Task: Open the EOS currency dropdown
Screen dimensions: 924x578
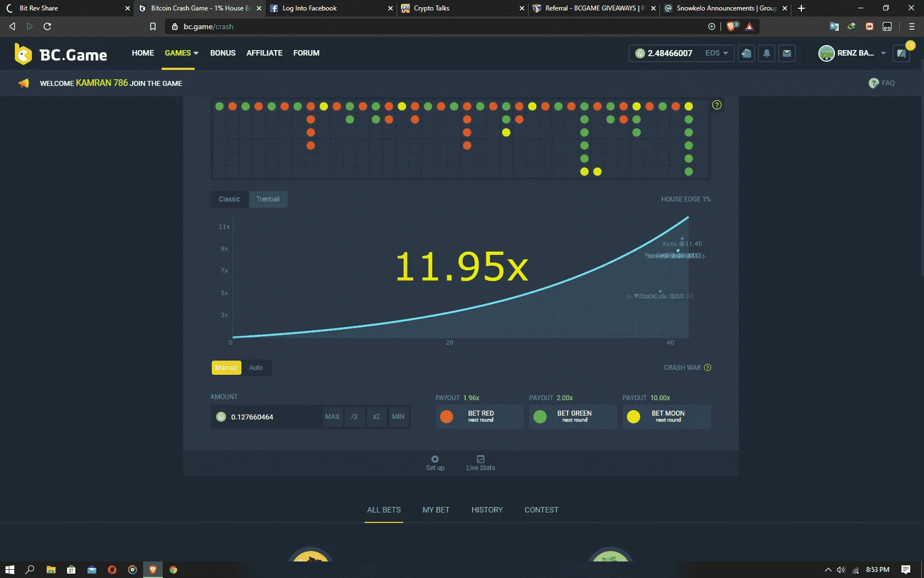Action: click(717, 53)
